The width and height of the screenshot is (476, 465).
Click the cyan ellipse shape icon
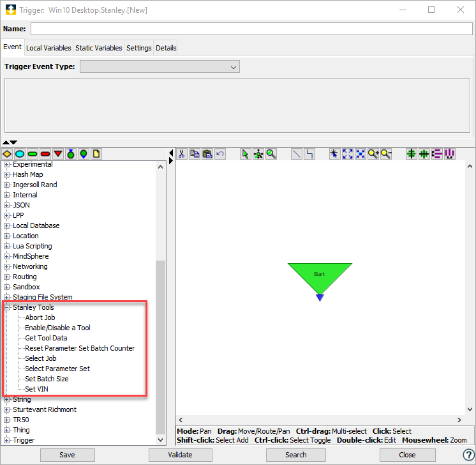click(20, 154)
